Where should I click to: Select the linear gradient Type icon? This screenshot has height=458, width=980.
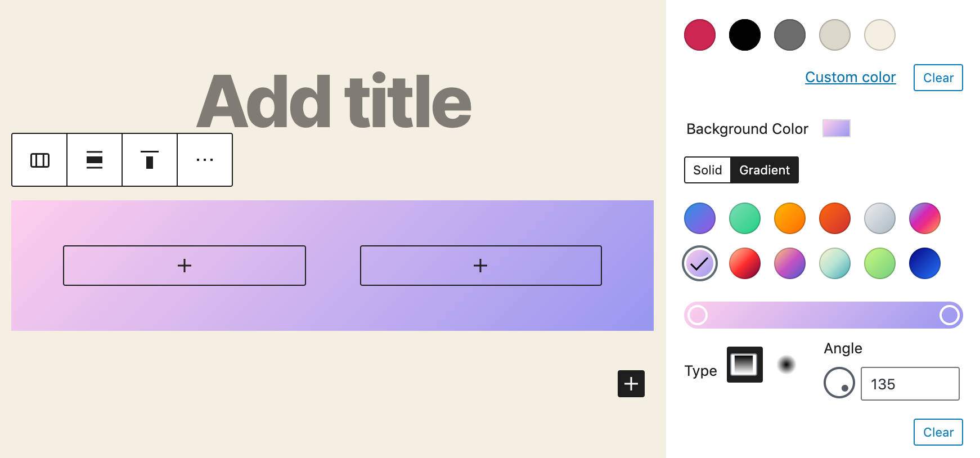(x=745, y=365)
